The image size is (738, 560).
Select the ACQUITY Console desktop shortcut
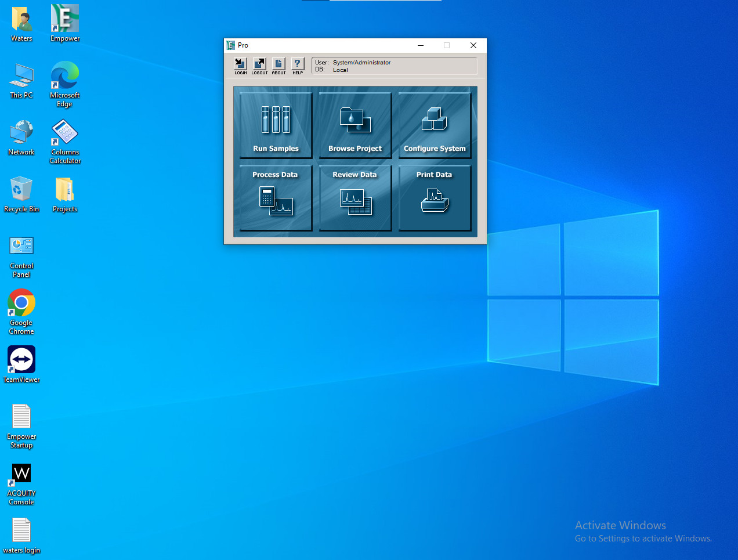click(x=22, y=483)
